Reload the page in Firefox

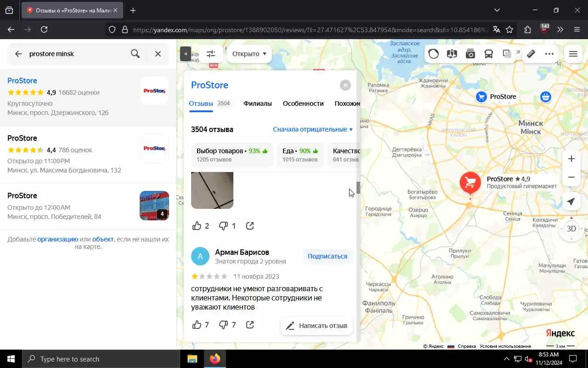click(x=44, y=29)
